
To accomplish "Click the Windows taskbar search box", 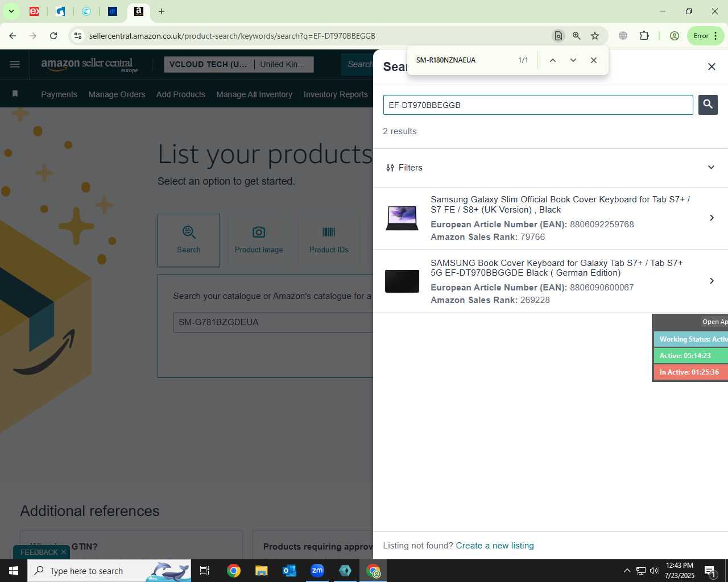I will (109, 571).
